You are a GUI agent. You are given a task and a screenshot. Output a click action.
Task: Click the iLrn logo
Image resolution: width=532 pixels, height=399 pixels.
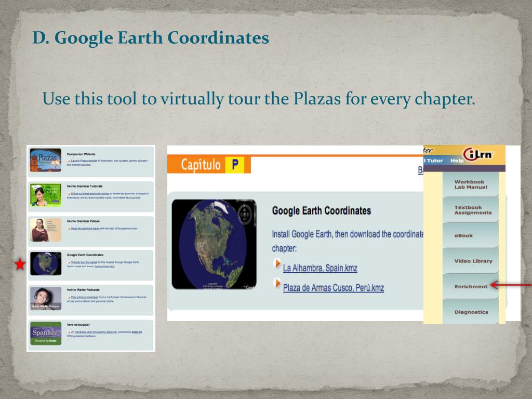[478, 154]
